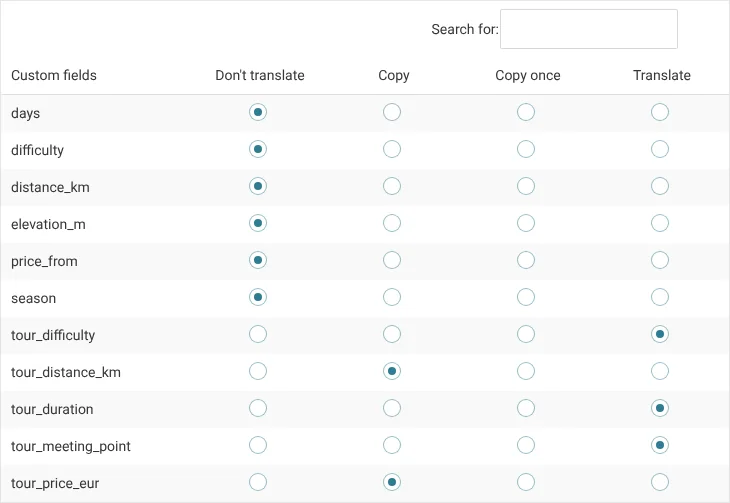Screen dimensions: 730x503
Task: Select Translate for days field
Action: point(660,112)
